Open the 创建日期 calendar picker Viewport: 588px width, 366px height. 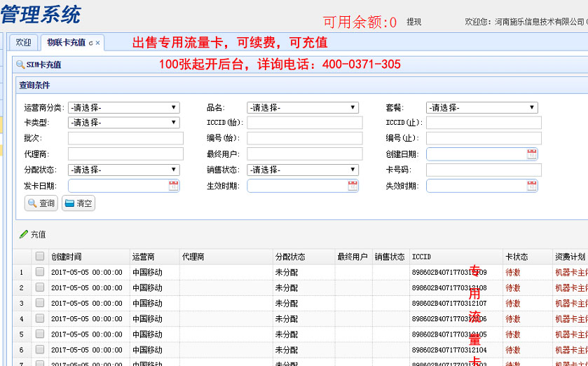tap(532, 154)
